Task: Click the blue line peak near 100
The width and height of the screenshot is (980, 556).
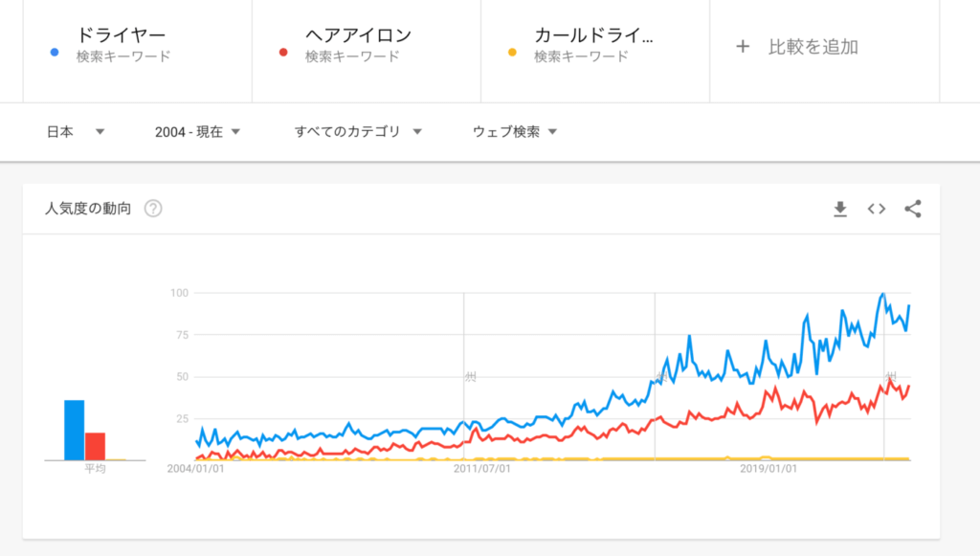Action: (882, 295)
